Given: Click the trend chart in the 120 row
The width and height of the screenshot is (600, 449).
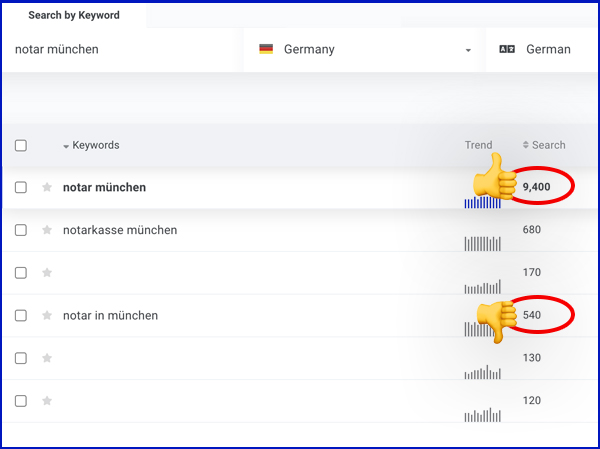Looking at the screenshot, I should click(x=483, y=415).
